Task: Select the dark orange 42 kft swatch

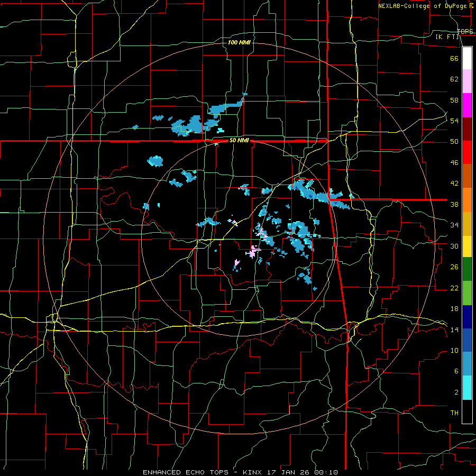Action: click(467, 176)
